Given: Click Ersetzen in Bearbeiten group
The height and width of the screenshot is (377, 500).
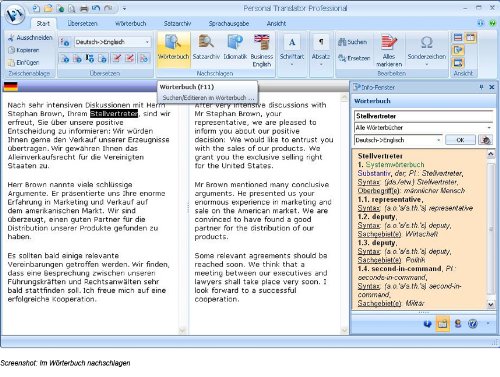Looking at the screenshot, I should coord(354,58).
